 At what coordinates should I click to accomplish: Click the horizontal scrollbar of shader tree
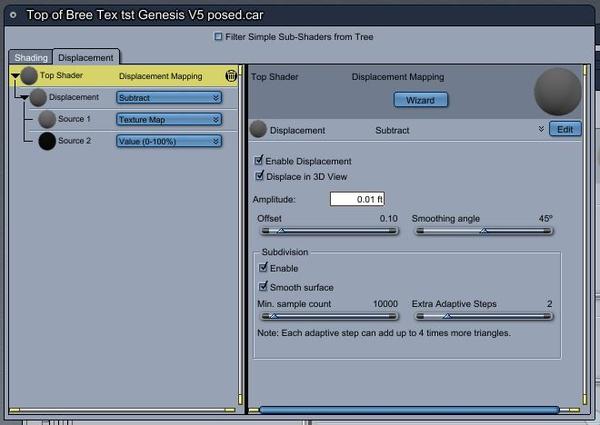coord(122,410)
